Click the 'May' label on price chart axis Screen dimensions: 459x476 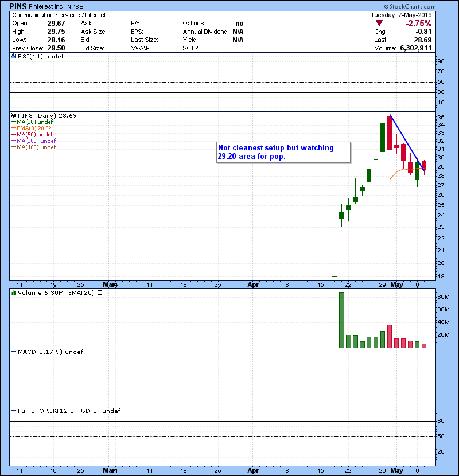(396, 285)
